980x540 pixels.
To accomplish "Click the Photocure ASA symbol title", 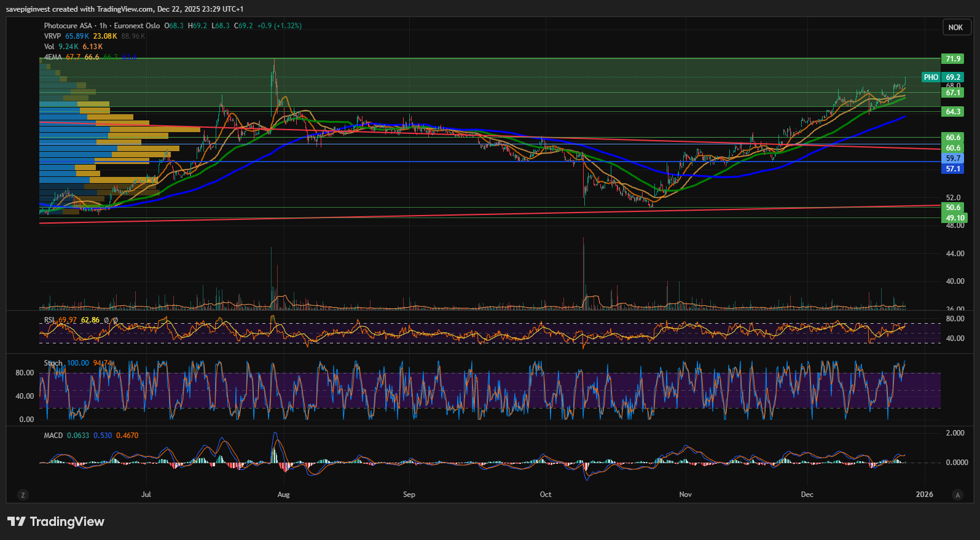I will pyautogui.click(x=68, y=26).
